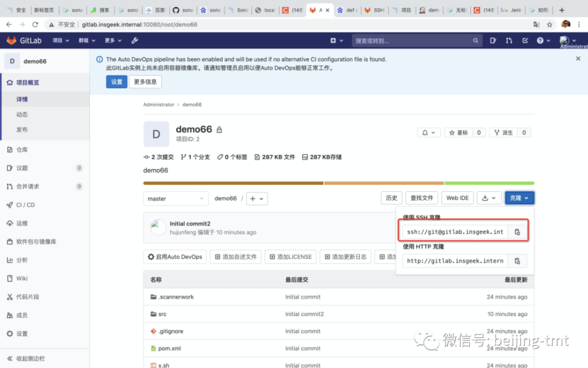Select the SSH clone URL field

coord(455,232)
